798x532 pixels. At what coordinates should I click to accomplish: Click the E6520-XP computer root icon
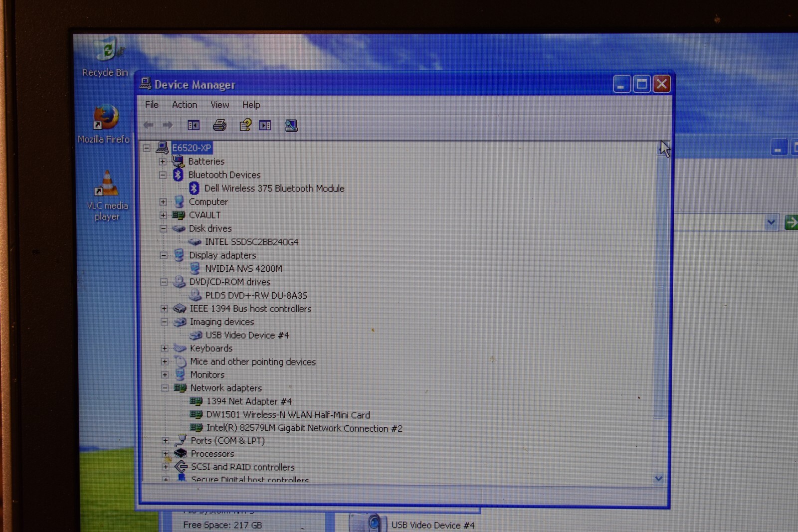click(x=162, y=147)
